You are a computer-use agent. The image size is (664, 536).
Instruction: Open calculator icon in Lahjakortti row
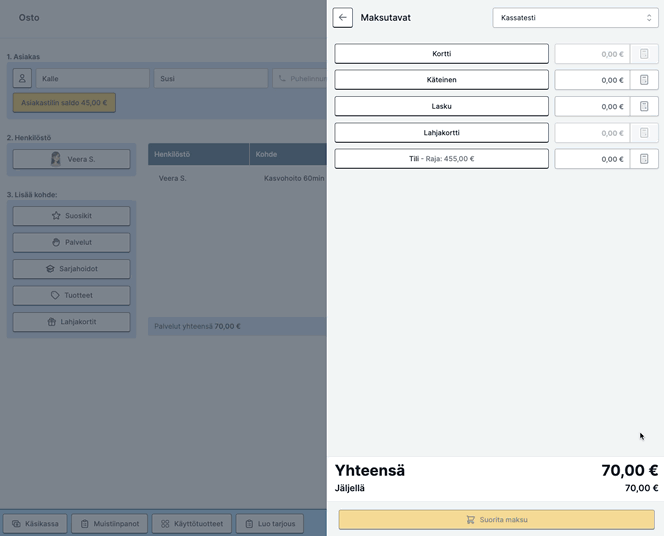pyautogui.click(x=644, y=133)
